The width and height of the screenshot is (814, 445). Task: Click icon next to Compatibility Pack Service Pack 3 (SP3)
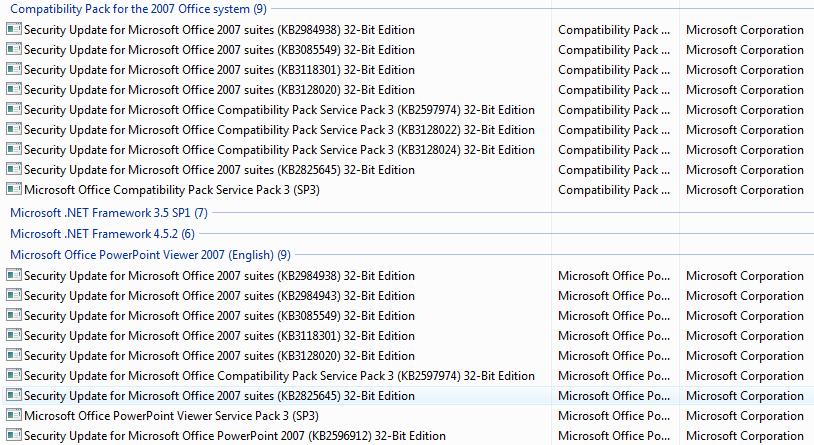[x=14, y=189]
